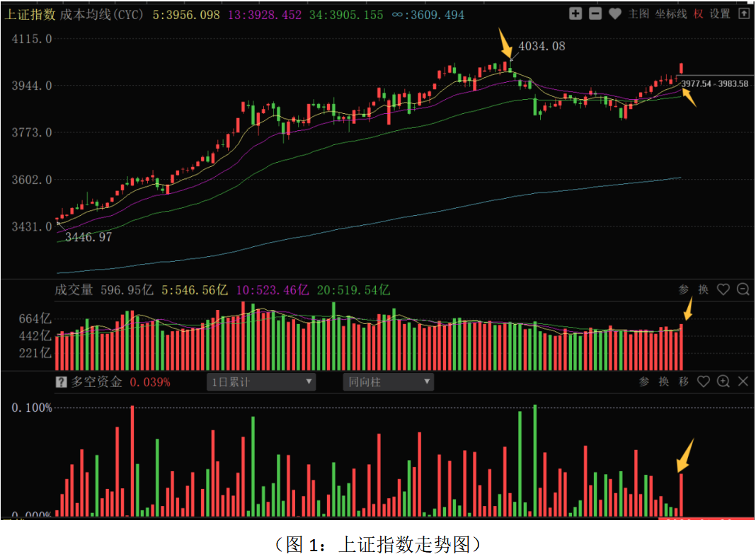The width and height of the screenshot is (756, 559).
Task: Click 换 button in 多空资金 panel
Action: [x=663, y=381]
